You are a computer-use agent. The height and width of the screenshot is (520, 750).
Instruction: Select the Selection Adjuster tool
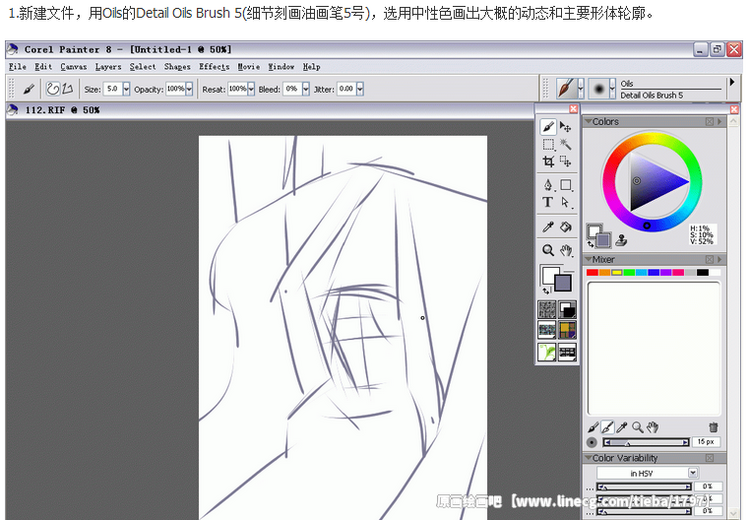(x=566, y=161)
